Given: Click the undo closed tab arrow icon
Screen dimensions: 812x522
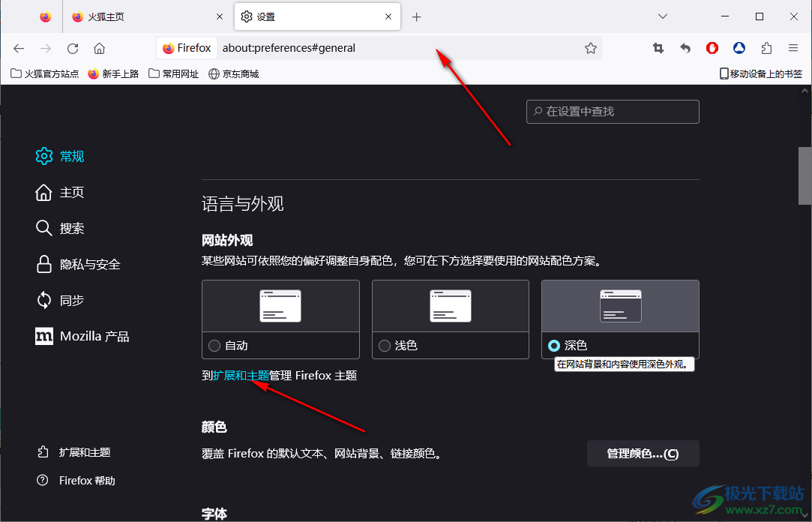Looking at the screenshot, I should point(685,48).
